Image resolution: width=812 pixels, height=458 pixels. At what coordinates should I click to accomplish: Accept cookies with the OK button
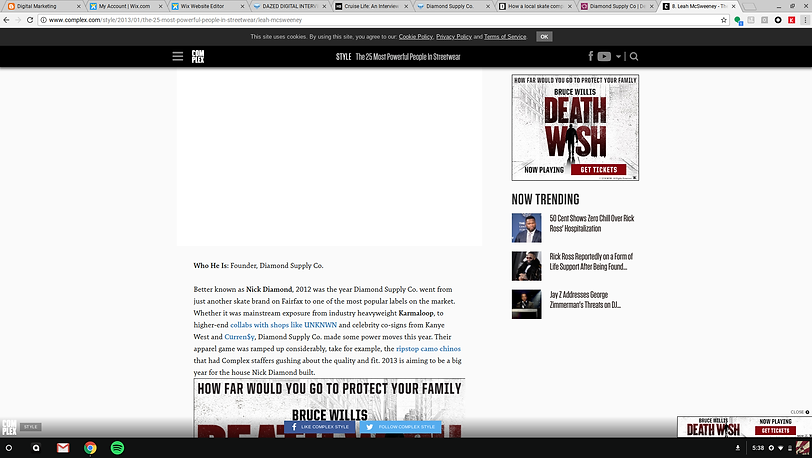click(x=544, y=37)
